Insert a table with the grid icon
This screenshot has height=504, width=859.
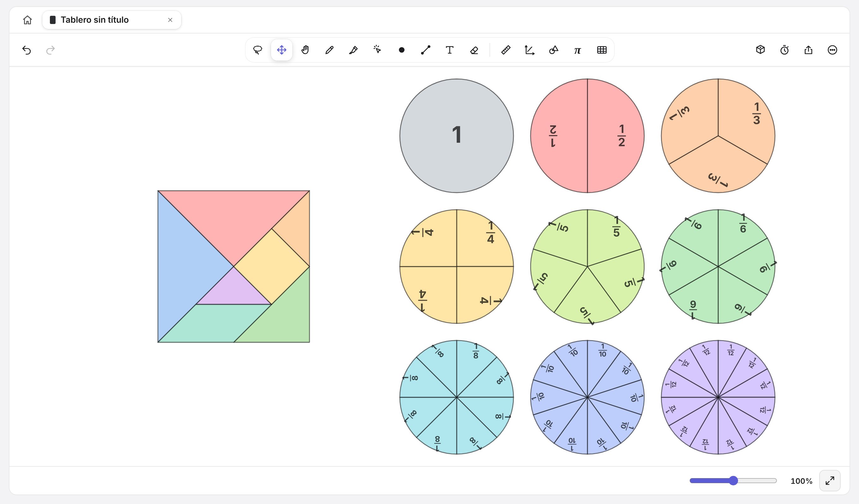pyautogui.click(x=602, y=50)
